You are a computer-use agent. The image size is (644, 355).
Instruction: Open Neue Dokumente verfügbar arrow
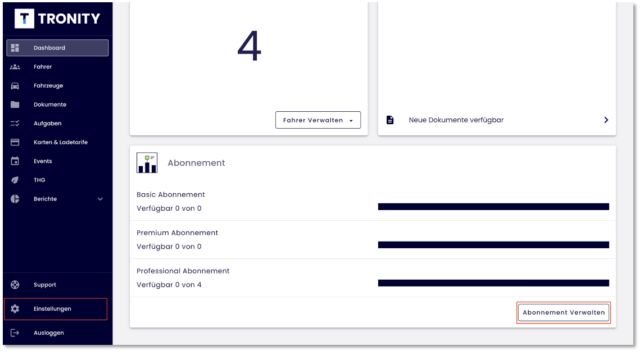point(606,120)
